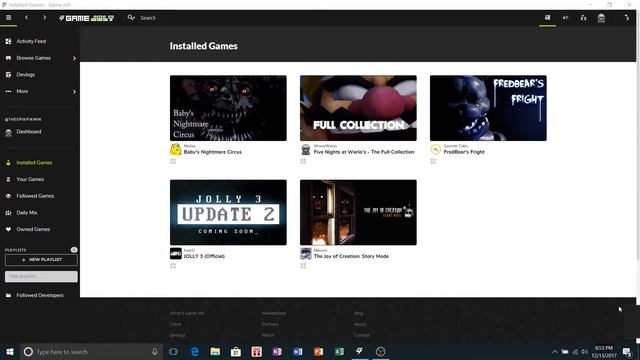Viewport: 640px width, 360px height.
Task: Click the Baby's Nightmare Circus title link
Action: (x=213, y=152)
